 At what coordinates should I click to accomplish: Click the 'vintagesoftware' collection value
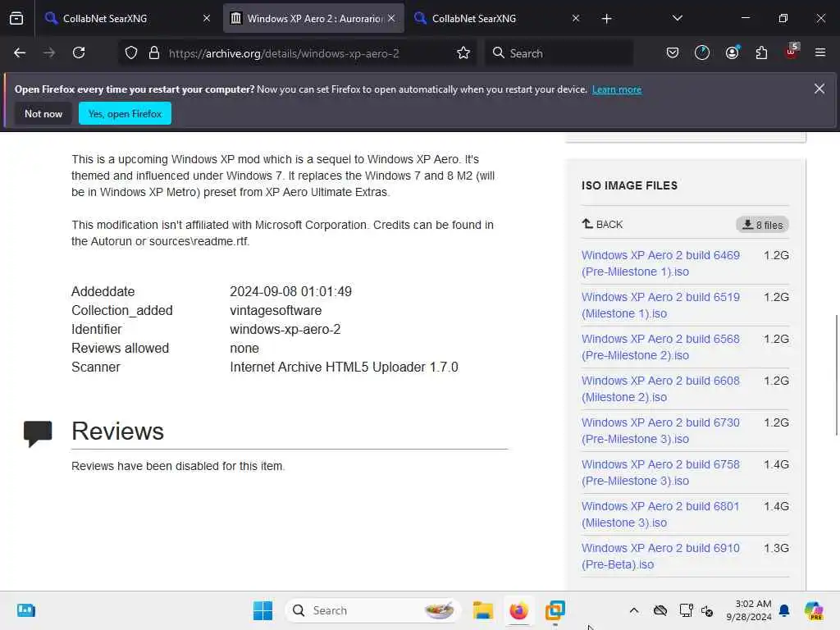(x=276, y=310)
